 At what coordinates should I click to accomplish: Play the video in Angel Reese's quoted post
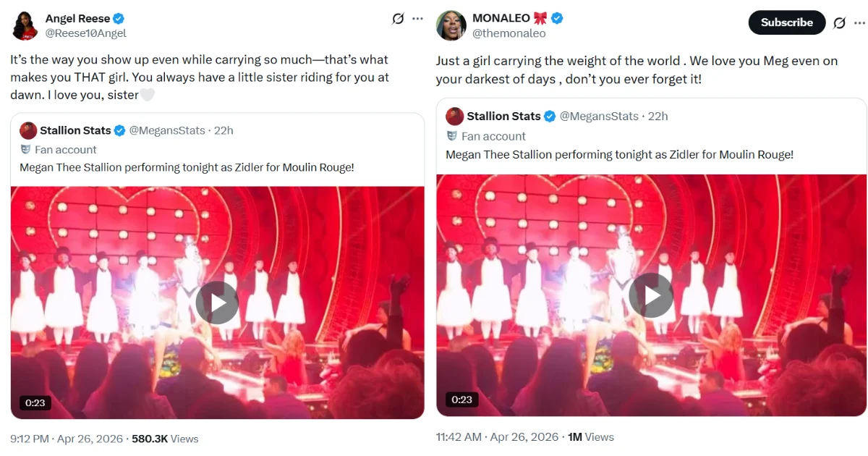[x=217, y=303]
